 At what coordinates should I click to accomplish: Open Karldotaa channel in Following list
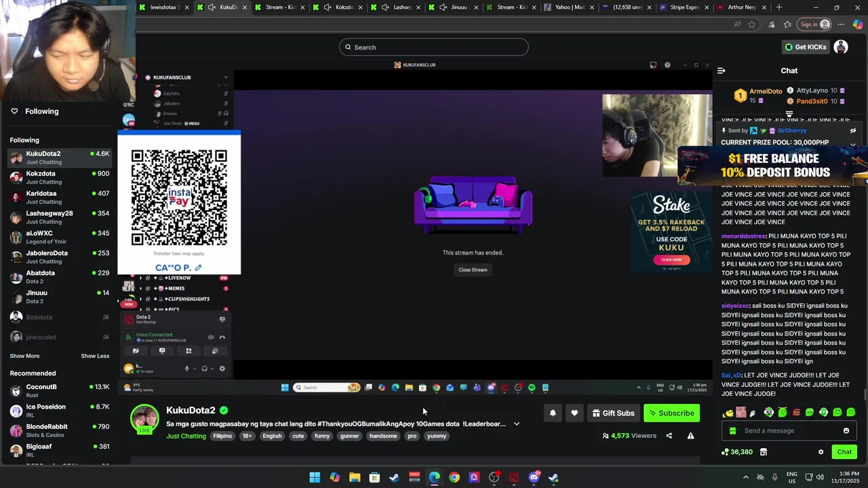[60, 197]
